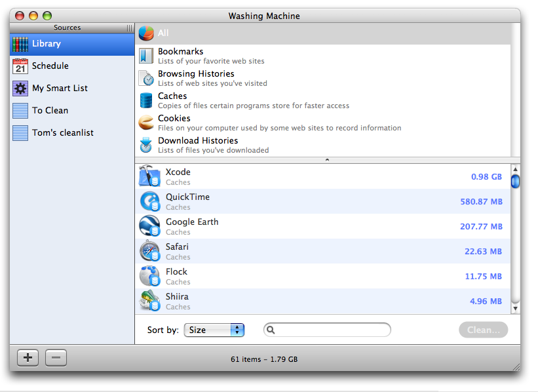
Task: Click the Google Earth app icon
Action: 149,226
